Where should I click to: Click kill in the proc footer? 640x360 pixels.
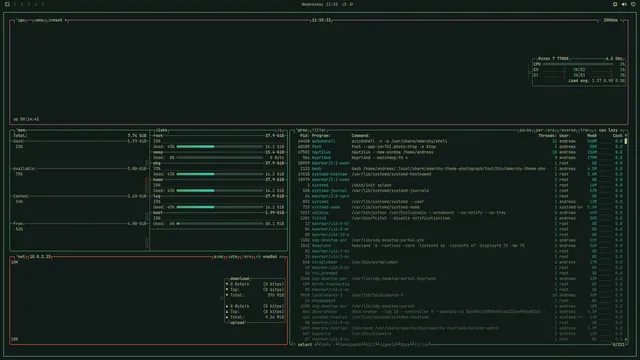click(x=370, y=344)
